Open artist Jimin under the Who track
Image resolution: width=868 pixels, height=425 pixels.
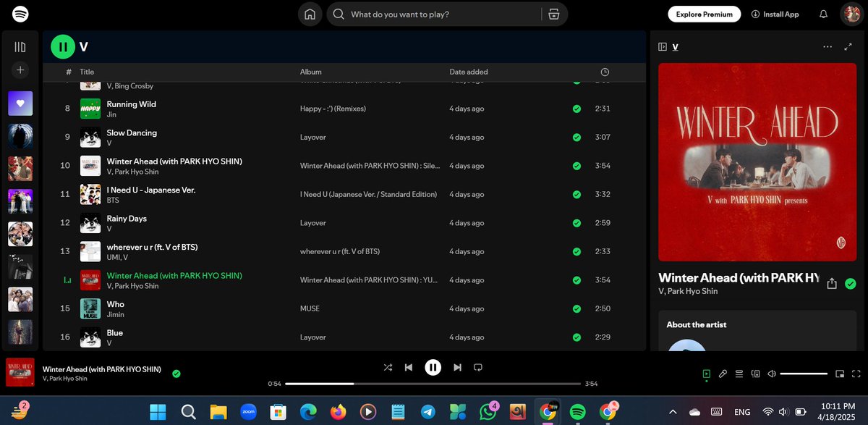115,314
